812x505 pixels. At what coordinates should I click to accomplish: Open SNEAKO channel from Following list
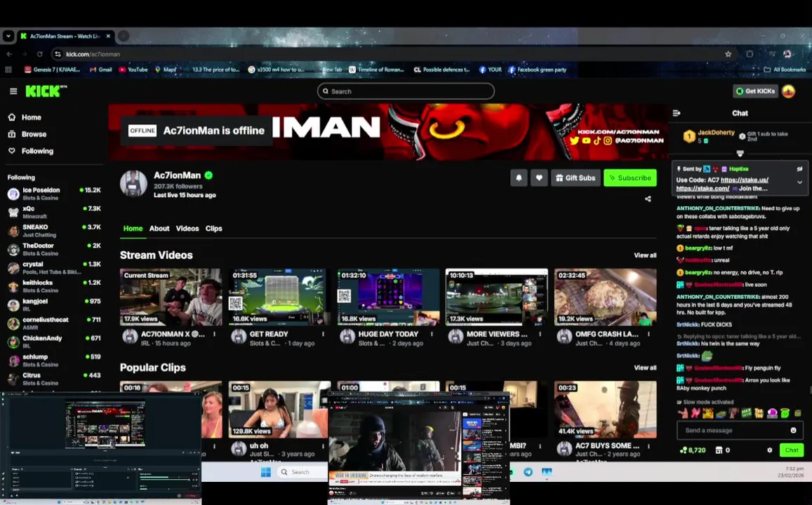pyautogui.click(x=54, y=231)
